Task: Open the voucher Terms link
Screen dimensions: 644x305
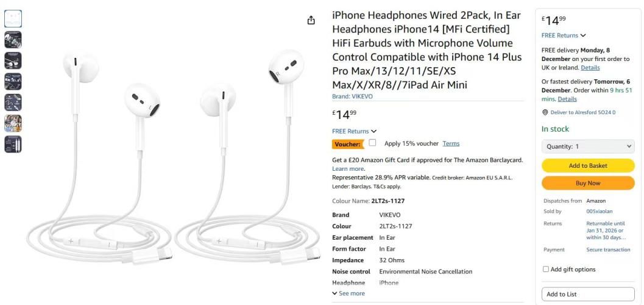Action: (x=451, y=143)
